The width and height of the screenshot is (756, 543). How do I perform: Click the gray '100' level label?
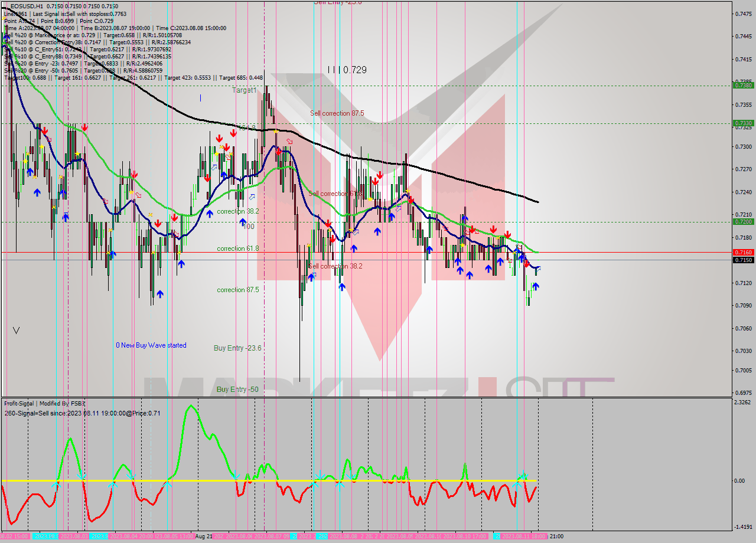(249, 227)
